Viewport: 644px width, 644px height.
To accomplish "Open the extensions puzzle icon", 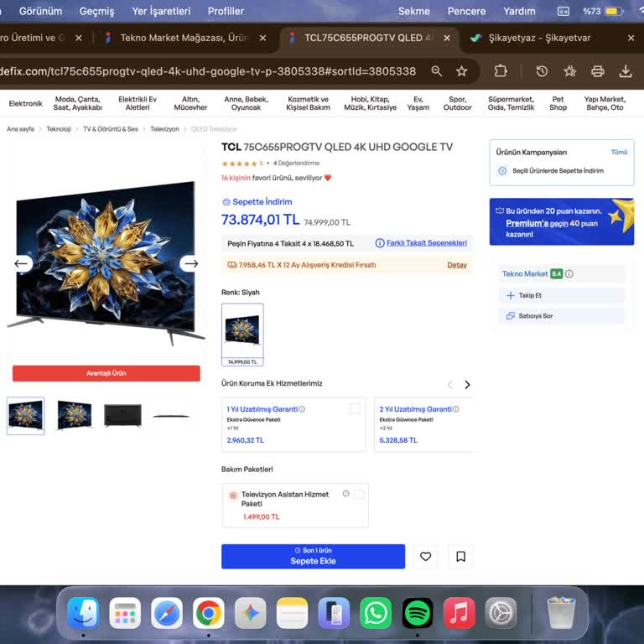I will [501, 71].
